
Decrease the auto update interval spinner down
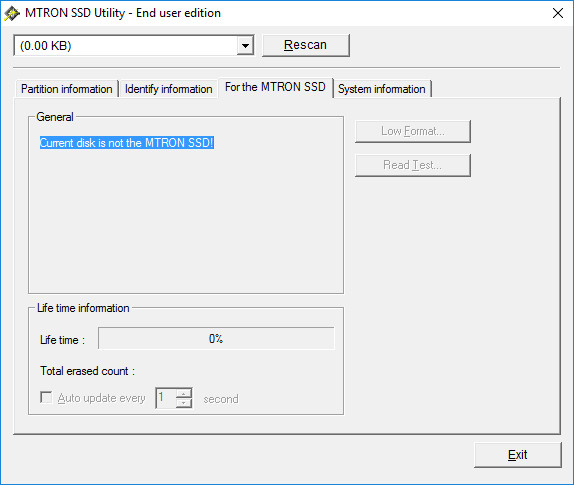click(184, 403)
